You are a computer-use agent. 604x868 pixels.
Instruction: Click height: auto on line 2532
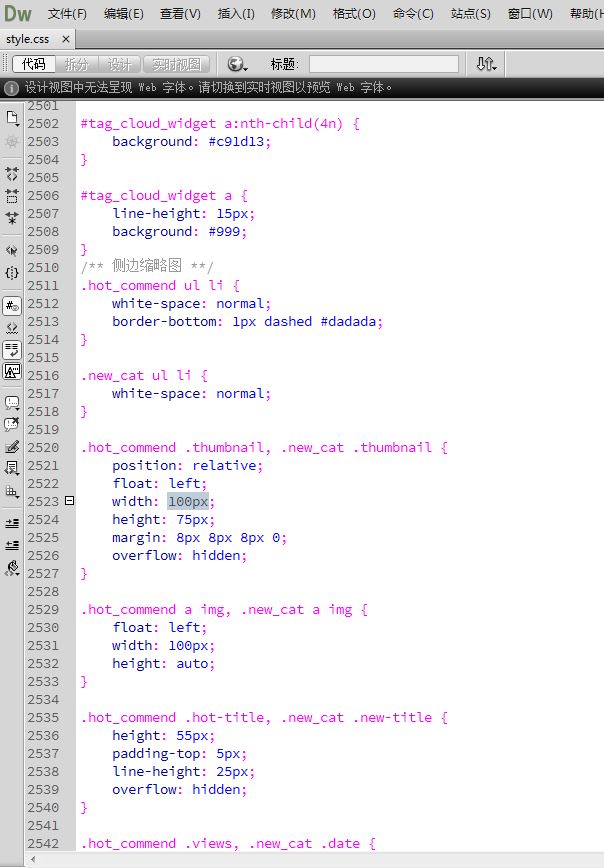pyautogui.click(x=163, y=663)
